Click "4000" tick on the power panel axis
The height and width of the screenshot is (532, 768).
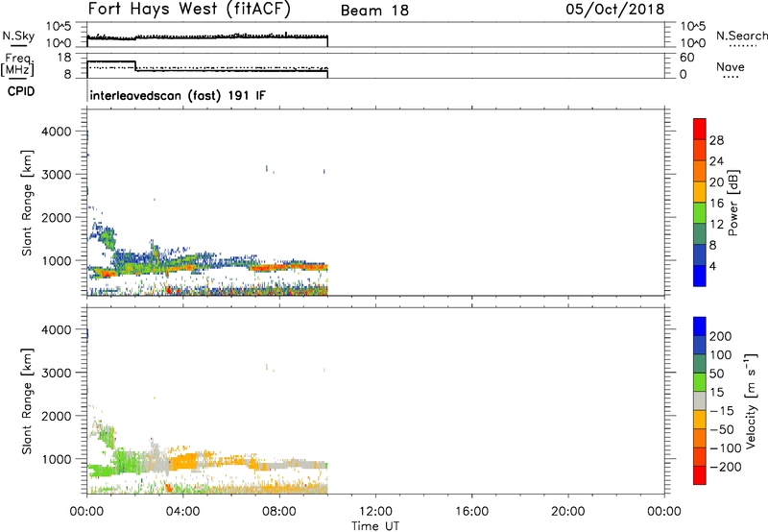pyautogui.click(x=56, y=132)
